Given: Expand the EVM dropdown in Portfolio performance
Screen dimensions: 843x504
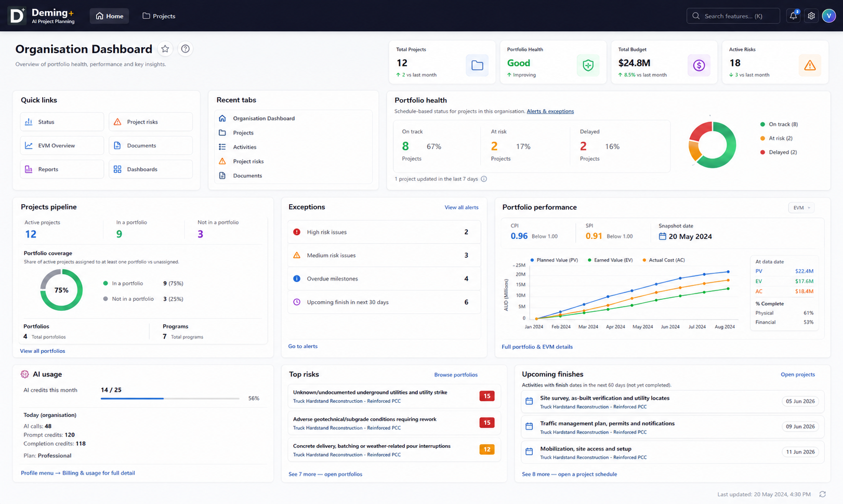Looking at the screenshot, I should [801, 208].
